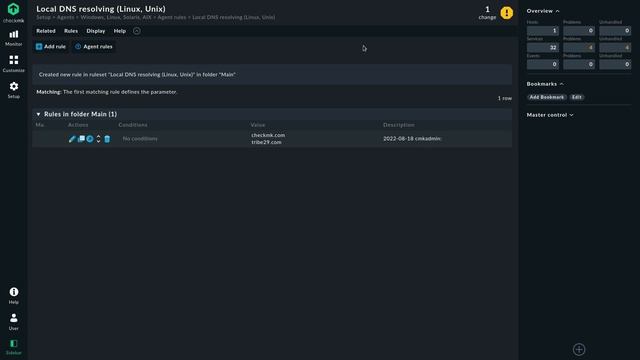Click the 'No conditions' cell text
640x360 pixels.
(x=140, y=139)
